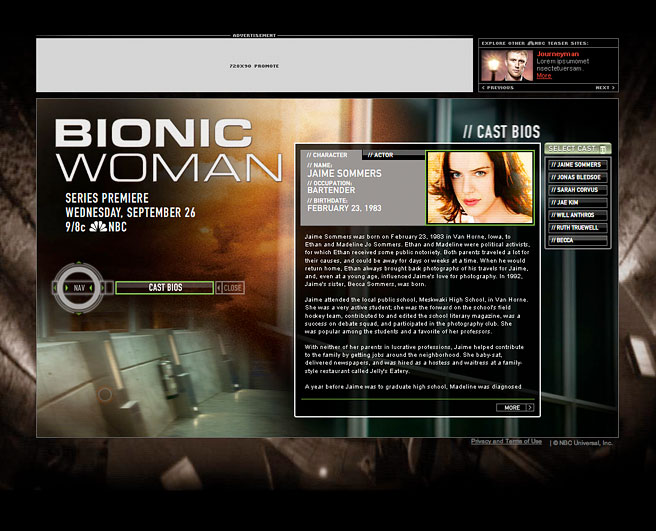
Task: Click the Journeyman title link
Action: tap(558, 54)
